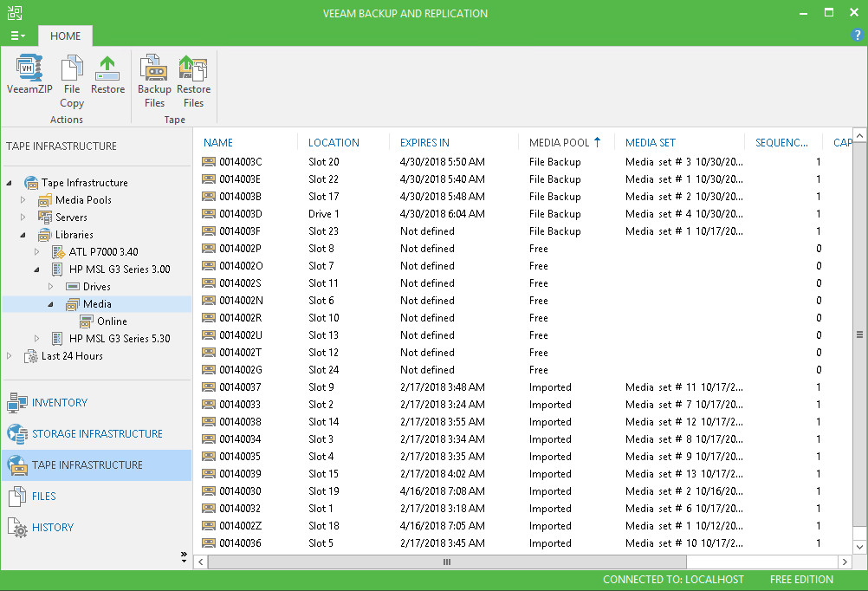Expand the Drives node
Image resolution: width=868 pixels, height=591 pixels.
click(x=50, y=286)
